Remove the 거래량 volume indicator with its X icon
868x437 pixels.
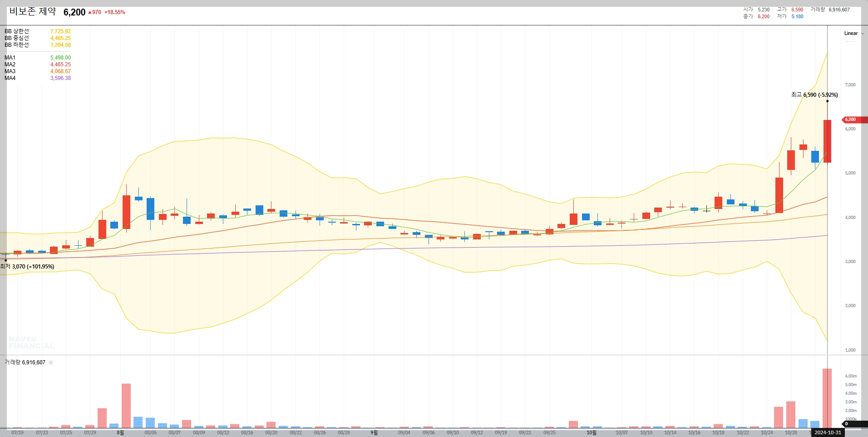51,363
